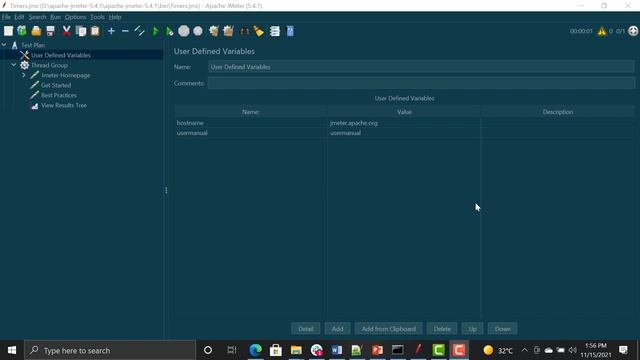Click the panel splitter handle dots
640x360 pixels.
(x=166, y=190)
